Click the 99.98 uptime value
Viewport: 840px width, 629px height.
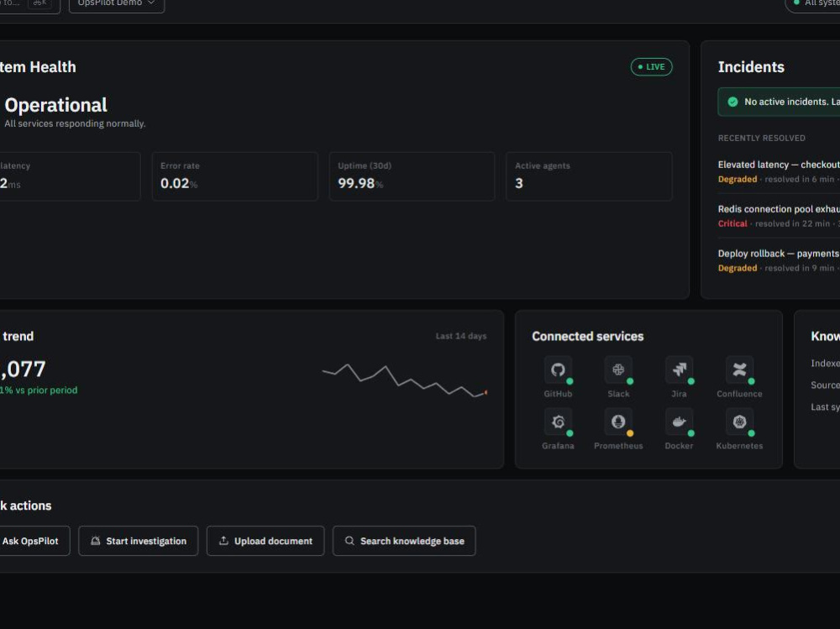coord(356,183)
